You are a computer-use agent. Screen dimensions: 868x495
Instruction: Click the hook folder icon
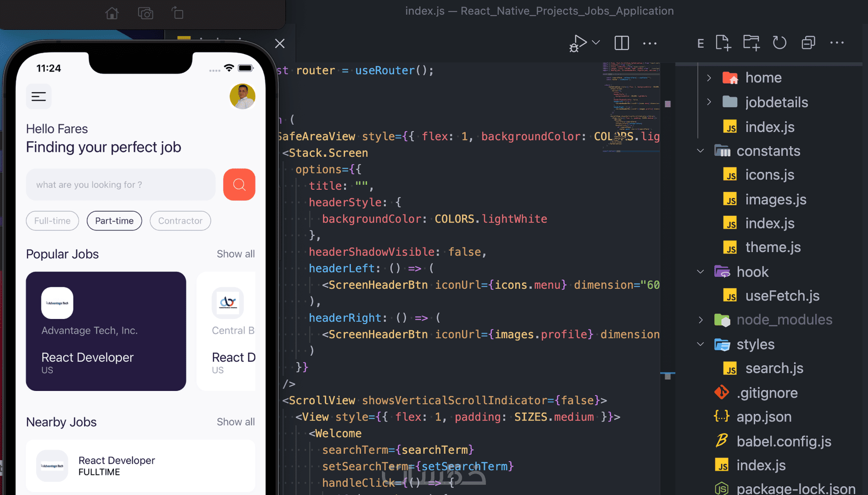pos(722,272)
